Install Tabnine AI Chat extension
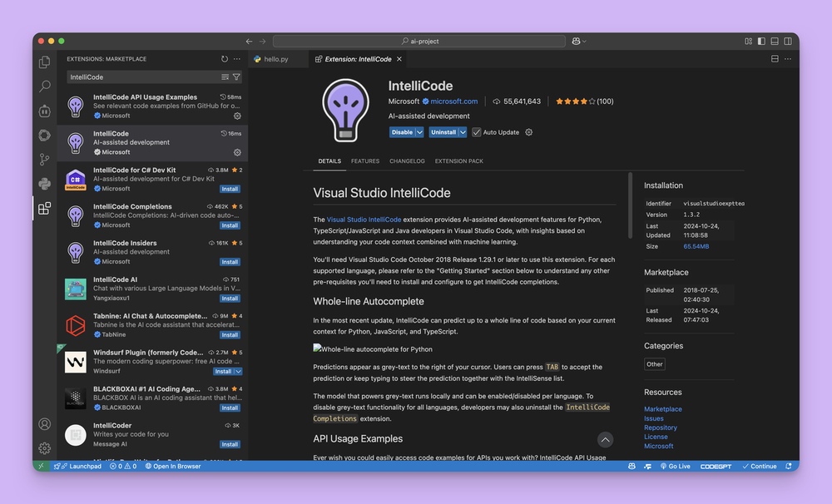 (x=230, y=335)
